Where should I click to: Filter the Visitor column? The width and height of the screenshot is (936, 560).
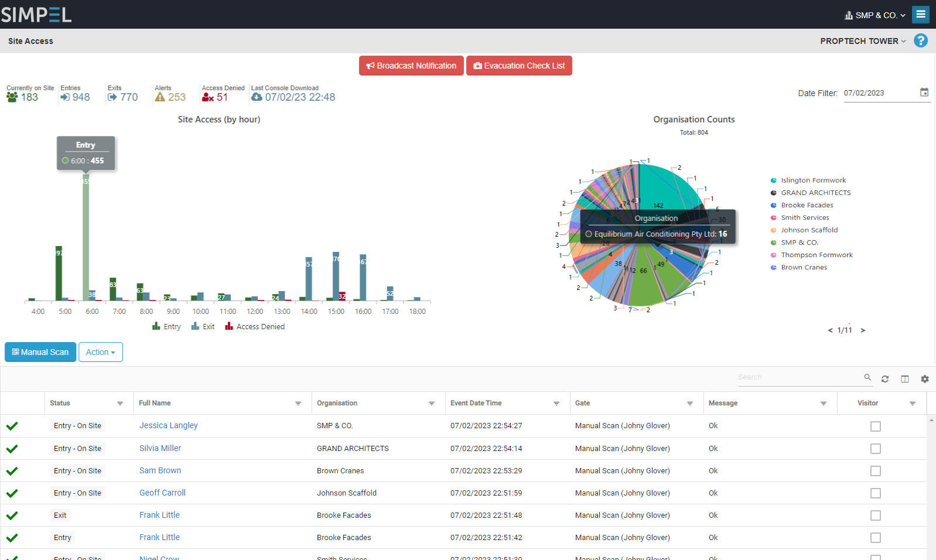coord(913,404)
